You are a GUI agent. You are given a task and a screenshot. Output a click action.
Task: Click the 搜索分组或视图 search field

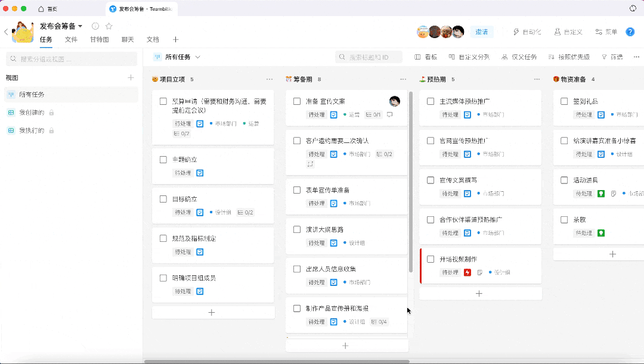[x=72, y=59]
